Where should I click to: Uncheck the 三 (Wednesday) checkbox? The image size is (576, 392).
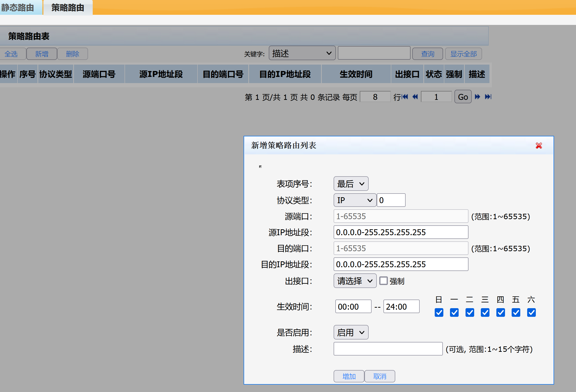(485, 312)
